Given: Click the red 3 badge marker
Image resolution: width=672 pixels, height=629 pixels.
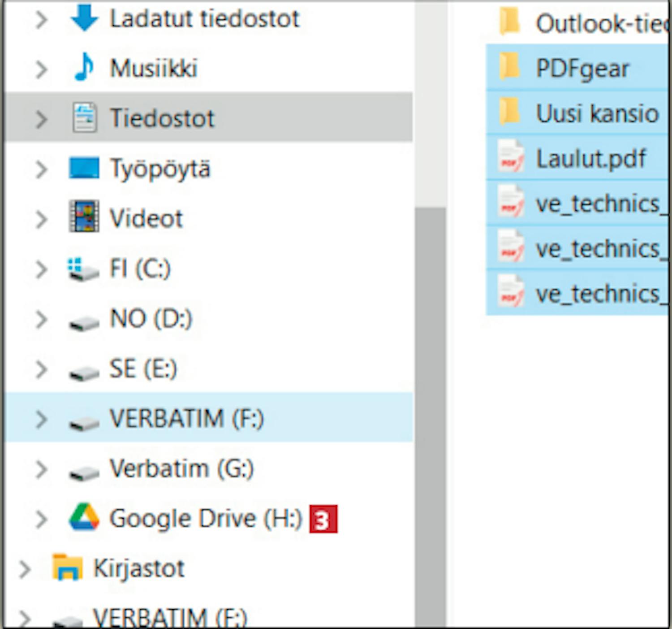Looking at the screenshot, I should pos(323,519).
